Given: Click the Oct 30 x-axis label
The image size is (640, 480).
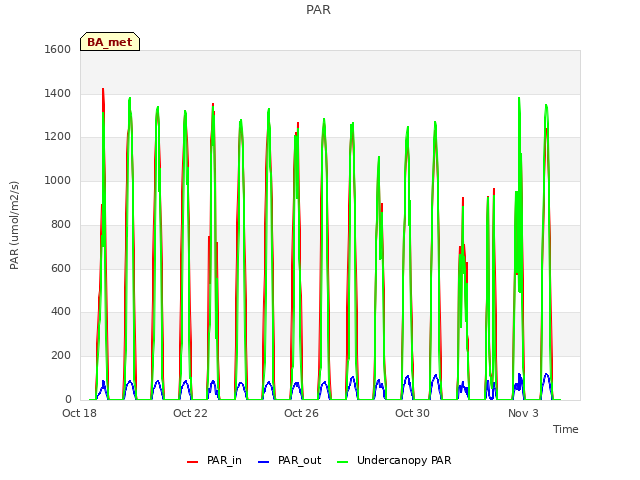Looking at the screenshot, I should click(x=412, y=413).
